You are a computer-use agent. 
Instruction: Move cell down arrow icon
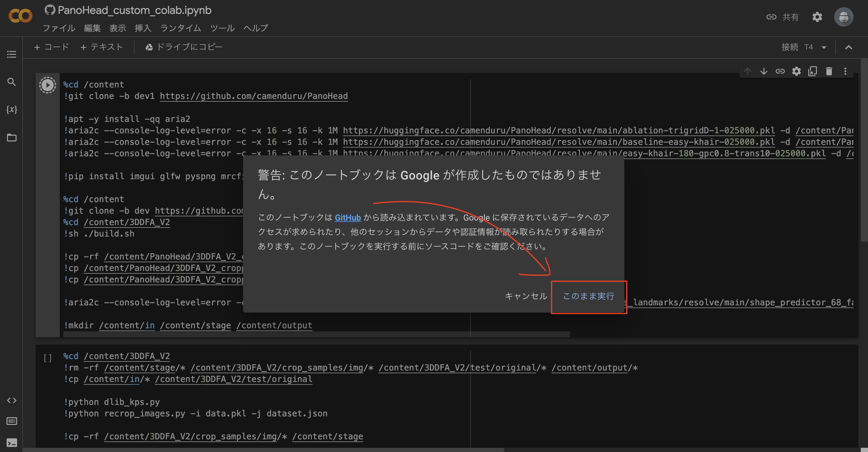[764, 71]
